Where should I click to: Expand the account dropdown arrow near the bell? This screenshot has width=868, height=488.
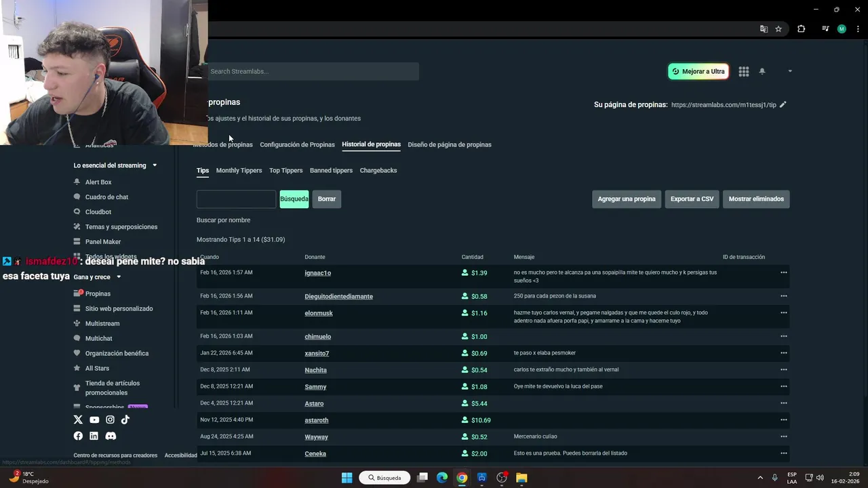789,71
